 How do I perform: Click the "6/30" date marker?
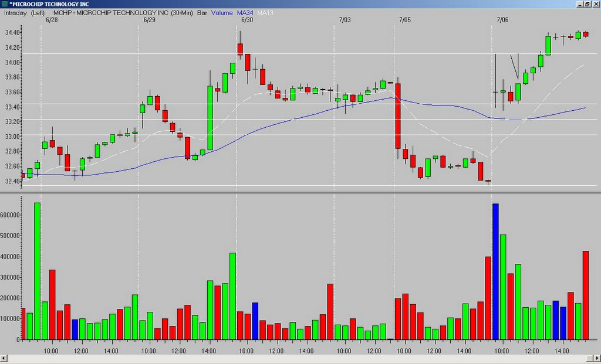coord(247,20)
